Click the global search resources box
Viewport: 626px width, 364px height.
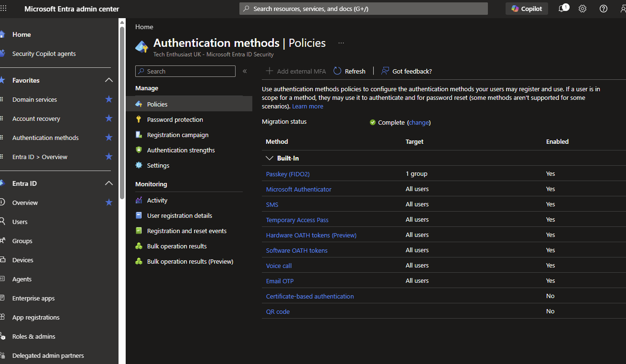[363, 9]
